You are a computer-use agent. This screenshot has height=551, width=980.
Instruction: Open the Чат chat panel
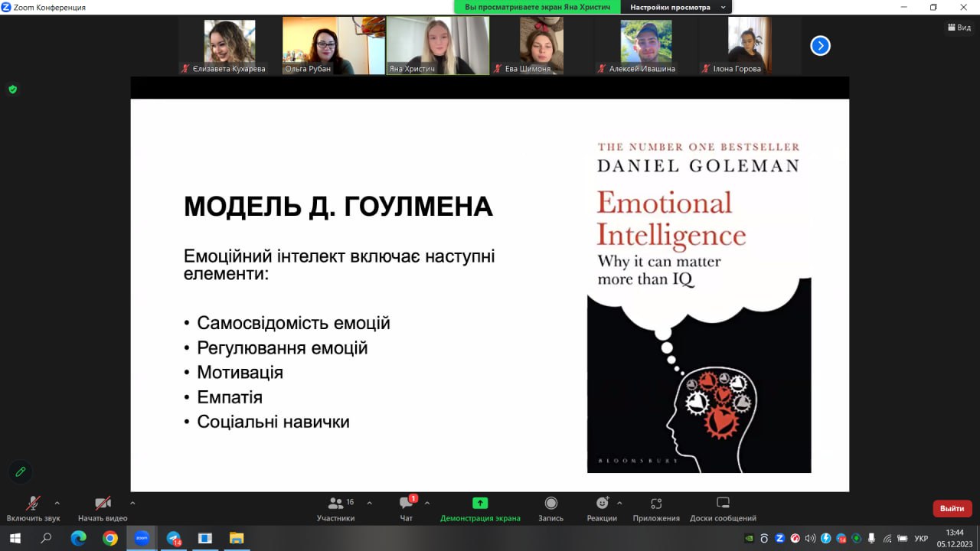[x=407, y=509]
